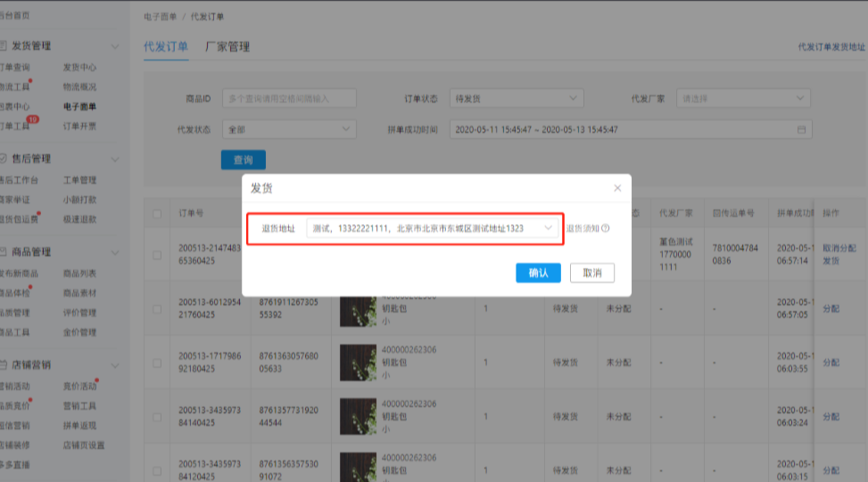868x482 pixels.
Task: Open the 订单状态 dropdown showing 待发货
Action: click(x=516, y=98)
